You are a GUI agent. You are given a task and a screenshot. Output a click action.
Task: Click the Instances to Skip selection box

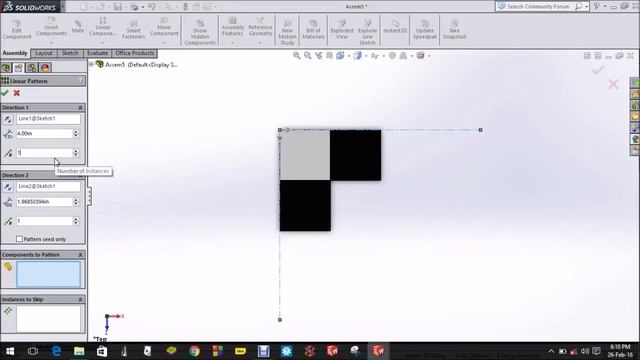click(x=49, y=319)
